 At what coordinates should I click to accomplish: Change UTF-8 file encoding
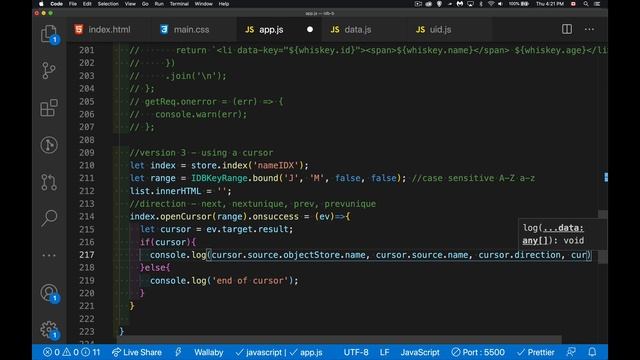[356, 352]
